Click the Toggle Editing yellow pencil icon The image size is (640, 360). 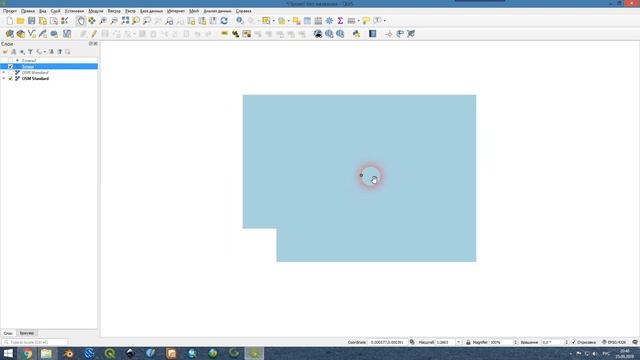(x=94, y=34)
